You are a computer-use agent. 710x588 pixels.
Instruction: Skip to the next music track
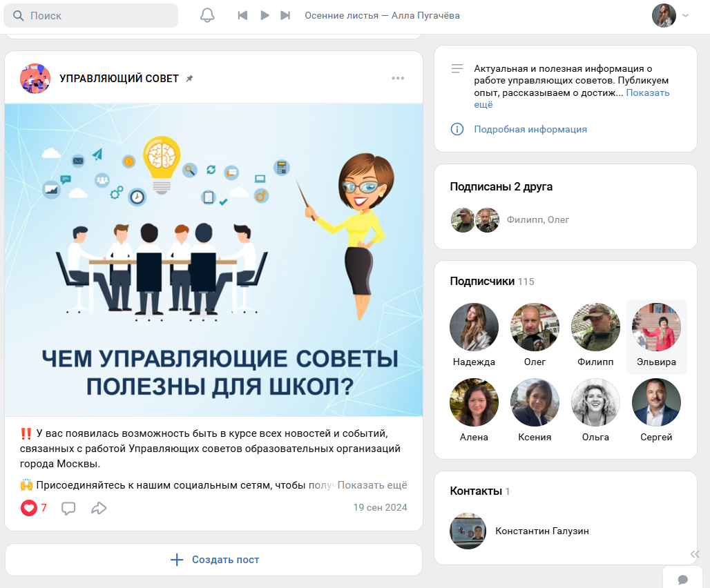point(285,15)
